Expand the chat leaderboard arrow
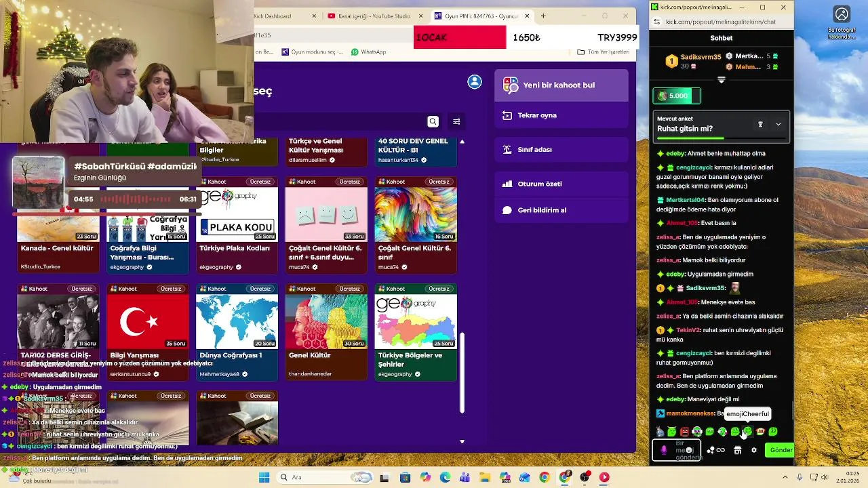 [x=722, y=80]
